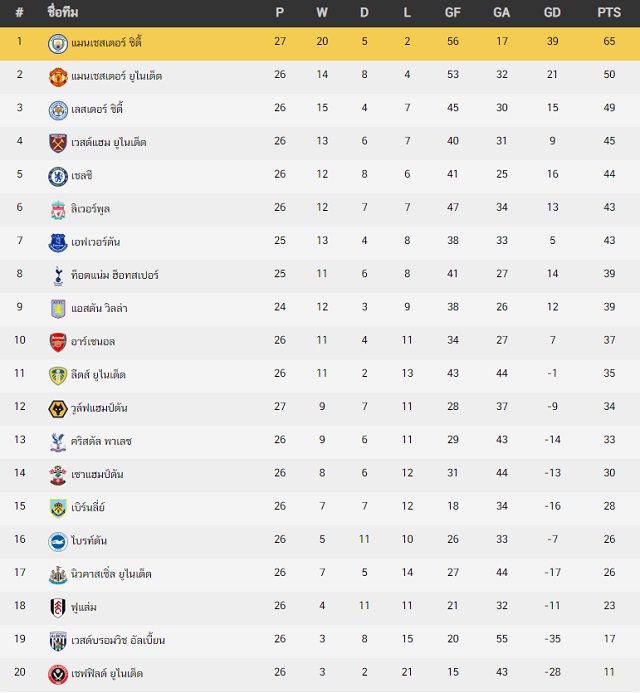Click the Liverpool club crest
The height and width of the screenshot is (693, 640).
pos(57,210)
